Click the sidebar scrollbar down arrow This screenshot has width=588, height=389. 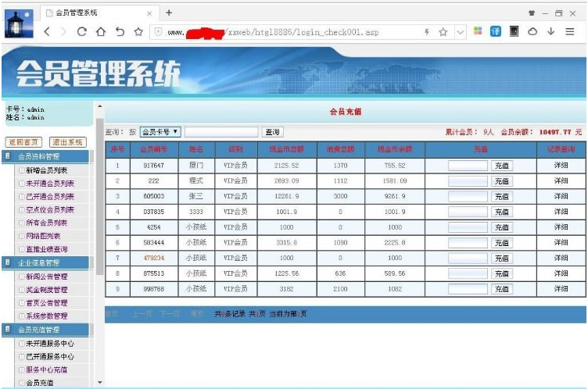(x=100, y=383)
